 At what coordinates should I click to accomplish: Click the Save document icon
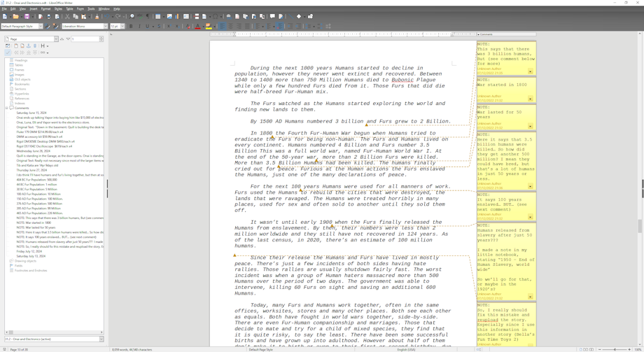(x=27, y=16)
